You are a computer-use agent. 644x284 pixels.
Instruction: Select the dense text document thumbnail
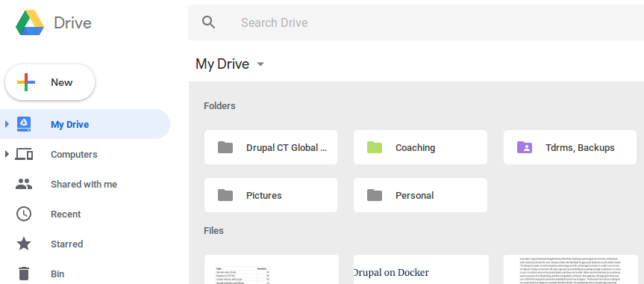(x=570, y=270)
